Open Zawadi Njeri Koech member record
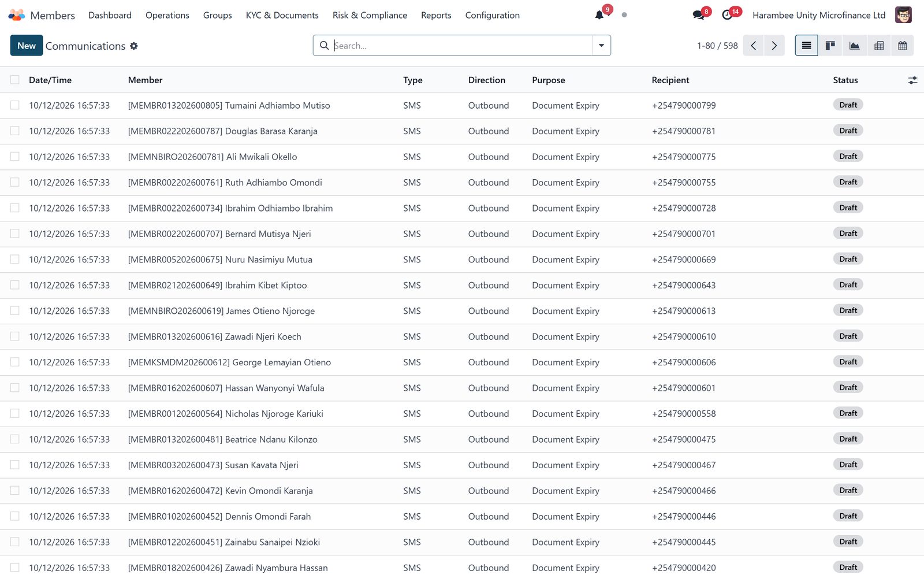Screen dimensions: 924x578 [215, 337]
